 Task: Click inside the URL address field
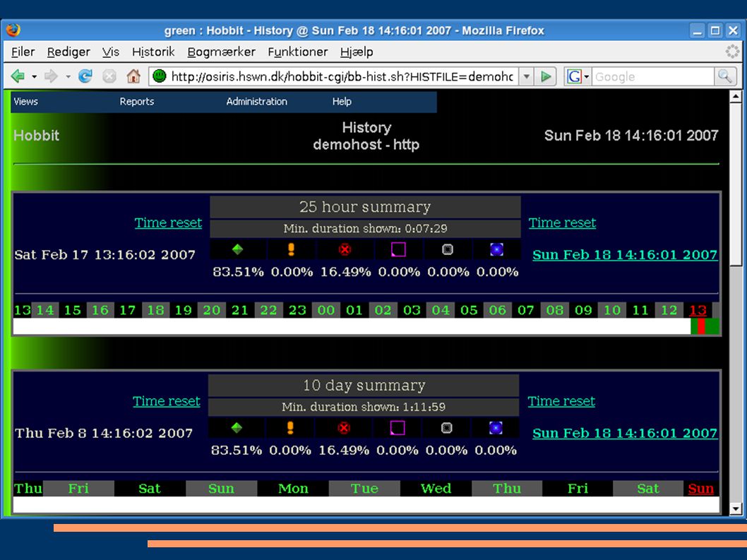coord(342,76)
